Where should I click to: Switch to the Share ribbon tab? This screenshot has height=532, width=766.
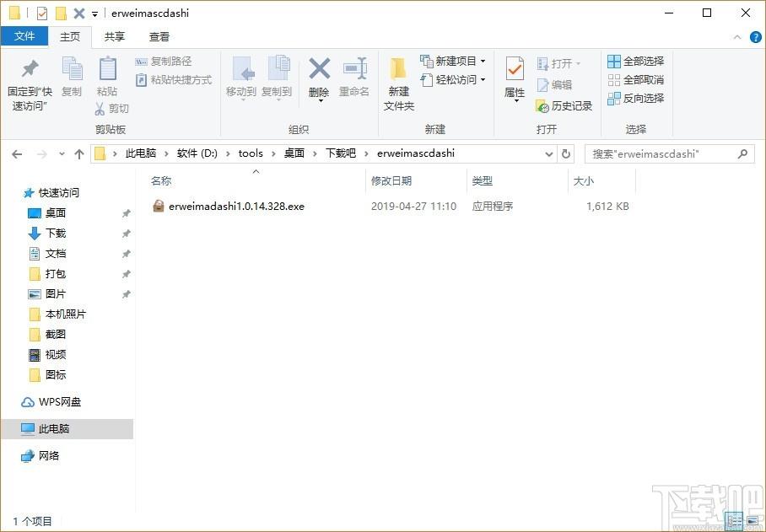click(115, 36)
